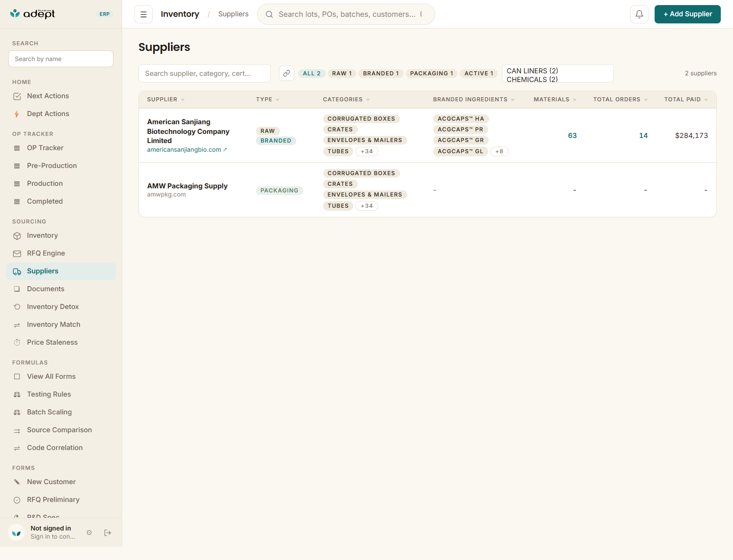The image size is (733, 560).
Task: Open total orders count 14 link
Action: coord(643,135)
